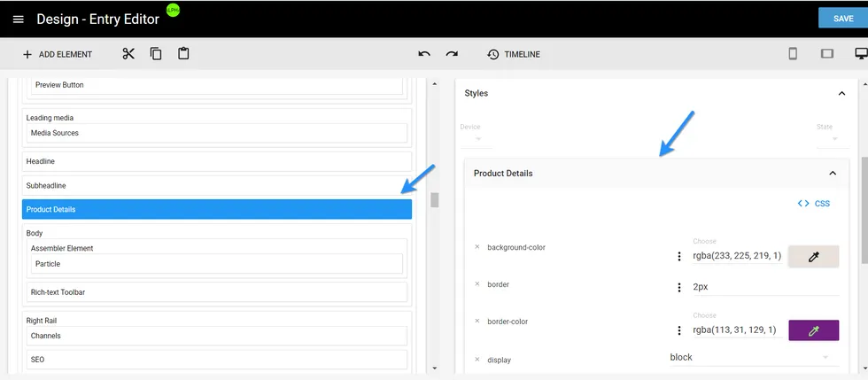This screenshot has width=868, height=380.
Task: Open the Device dropdown
Action: pyautogui.click(x=477, y=138)
